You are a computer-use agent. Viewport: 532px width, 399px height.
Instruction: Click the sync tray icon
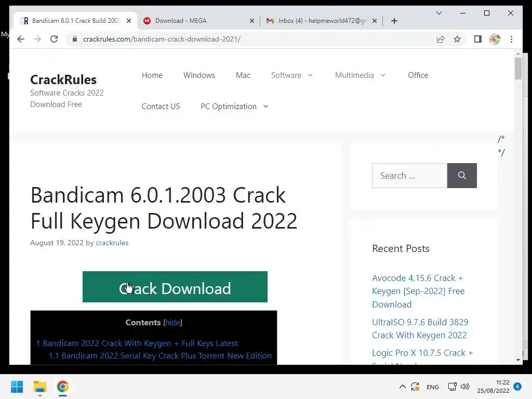(x=415, y=387)
